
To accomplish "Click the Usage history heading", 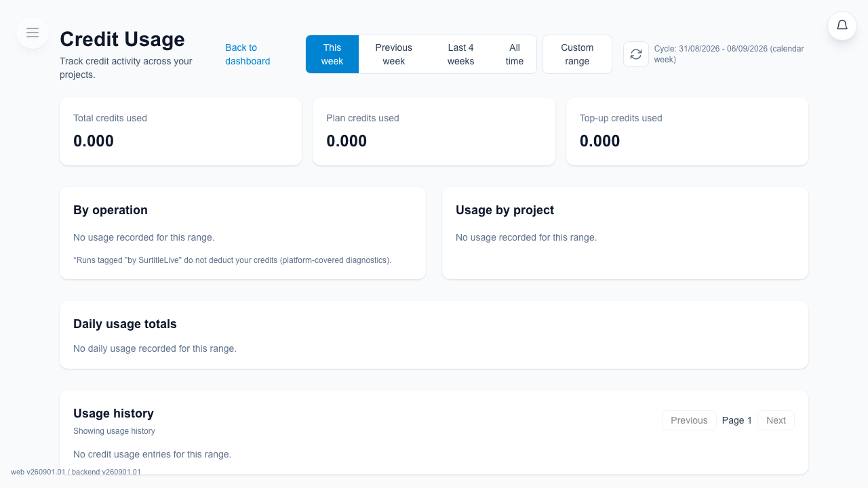I will pyautogui.click(x=113, y=413).
